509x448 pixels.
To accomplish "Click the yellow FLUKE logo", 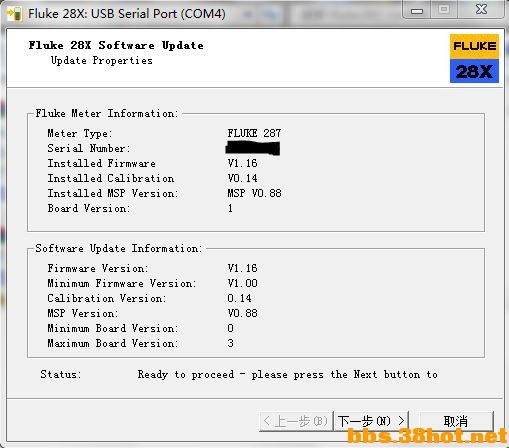I will point(474,46).
